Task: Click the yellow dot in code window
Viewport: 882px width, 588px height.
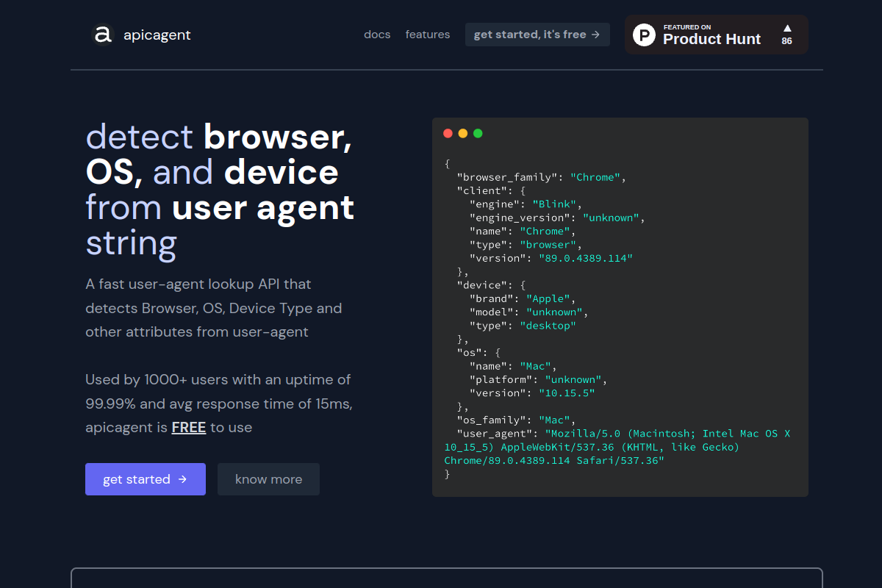Action: (x=463, y=133)
